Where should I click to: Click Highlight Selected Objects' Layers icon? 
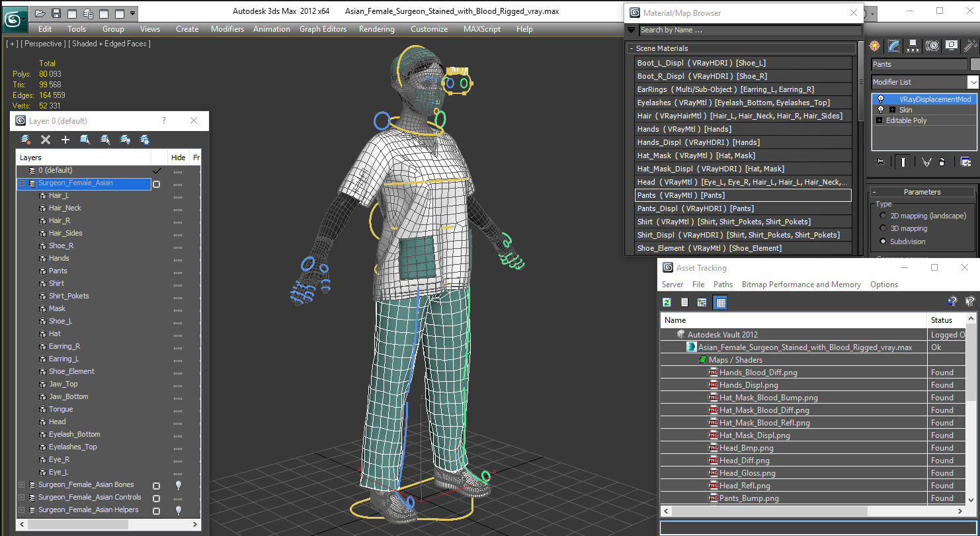pyautogui.click(x=105, y=140)
